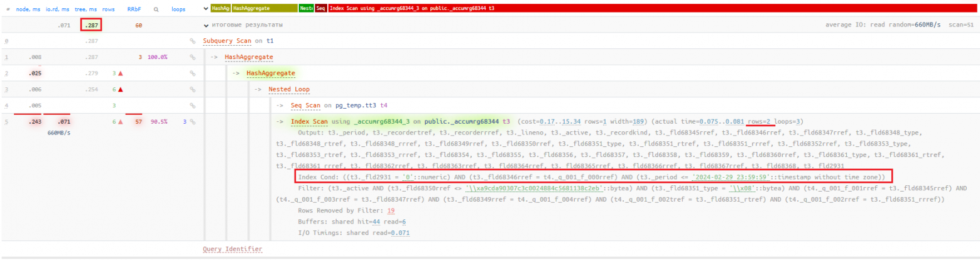
Task: Sort by RRbF column header
Action: point(134,9)
